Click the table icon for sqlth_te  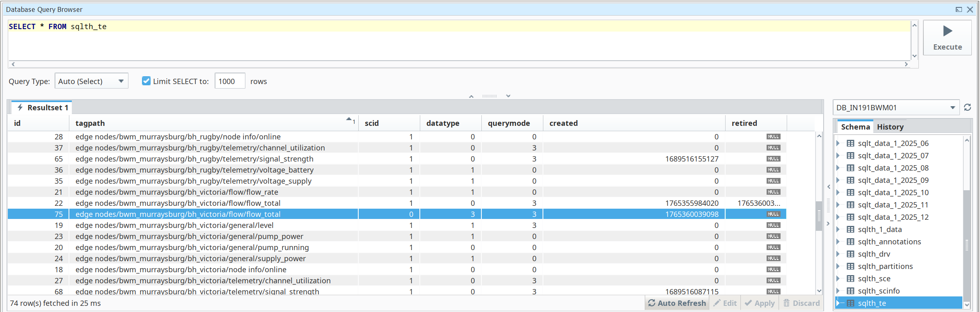[850, 303]
